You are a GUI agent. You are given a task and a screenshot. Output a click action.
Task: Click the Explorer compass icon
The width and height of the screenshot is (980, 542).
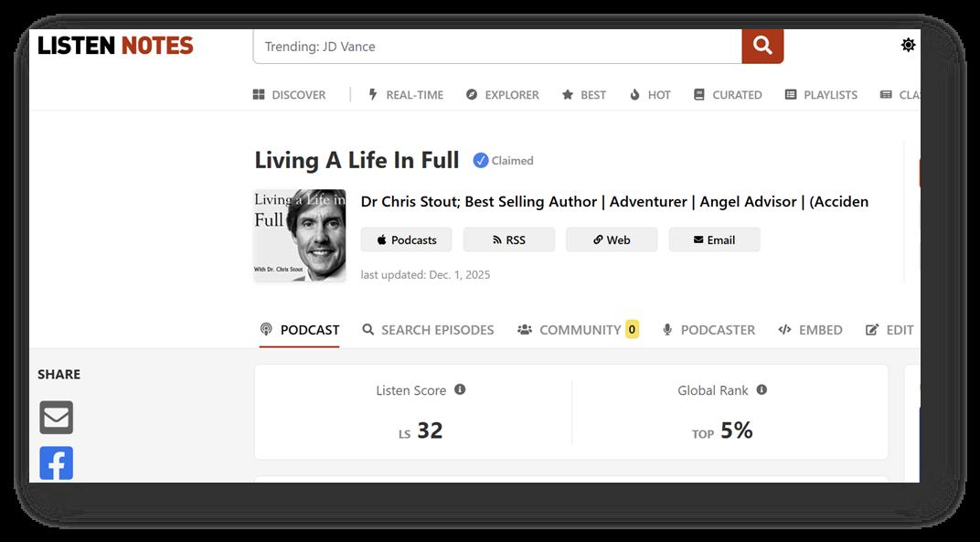tap(472, 94)
